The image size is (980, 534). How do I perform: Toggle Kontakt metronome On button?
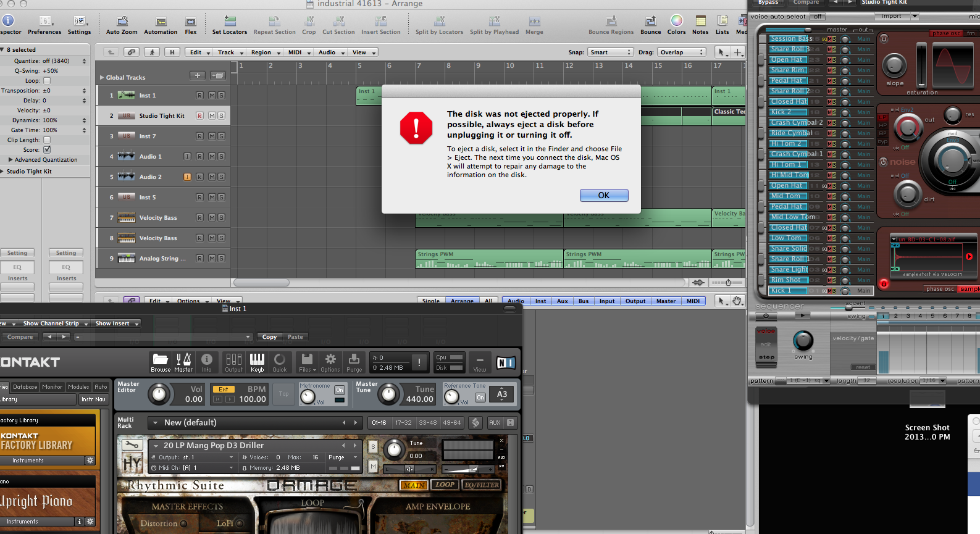click(x=339, y=390)
